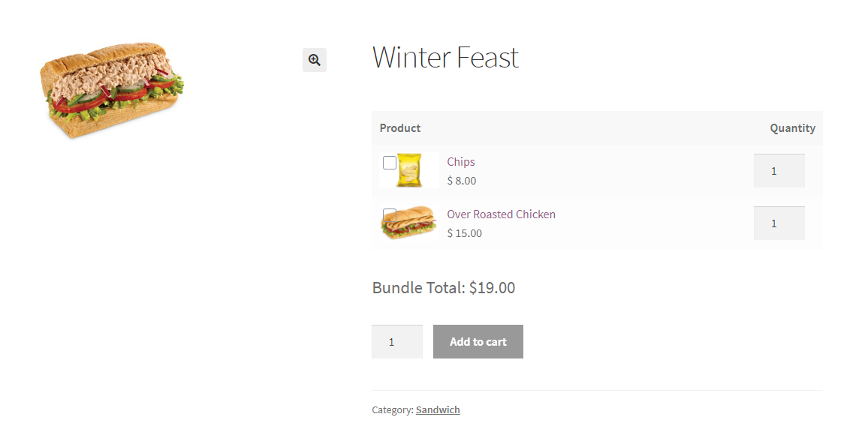868x429 pixels.
Task: Focus the Over Roasted Chicken quantity field
Action: click(x=779, y=223)
